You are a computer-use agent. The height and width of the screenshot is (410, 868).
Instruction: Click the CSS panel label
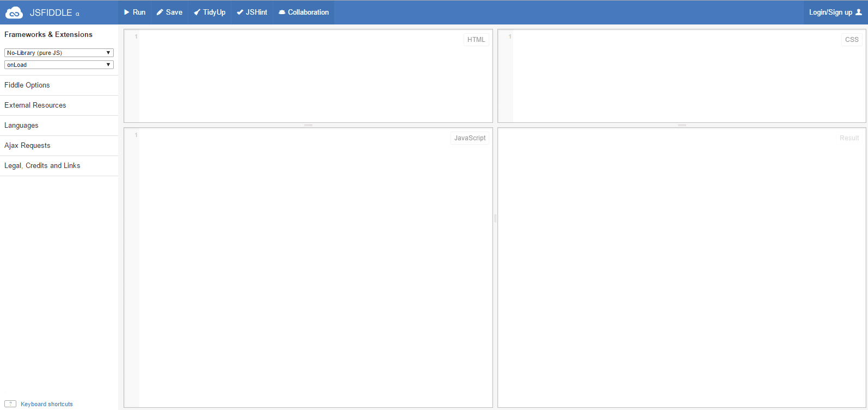[852, 40]
